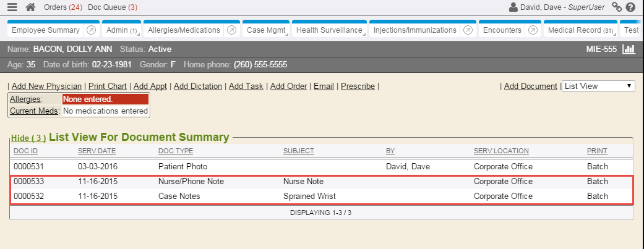Go to home via house icon
The width and height of the screenshot is (644, 249).
[30, 7]
